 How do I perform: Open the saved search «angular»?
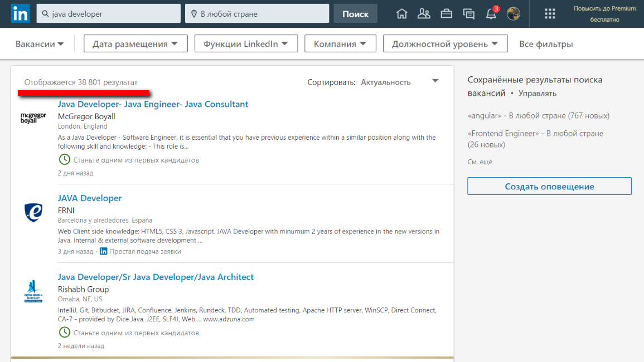coord(539,116)
